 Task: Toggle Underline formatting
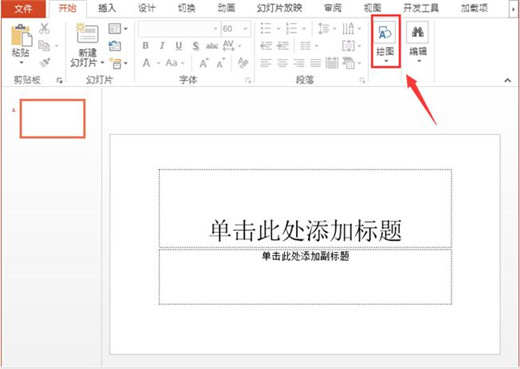coord(179,46)
